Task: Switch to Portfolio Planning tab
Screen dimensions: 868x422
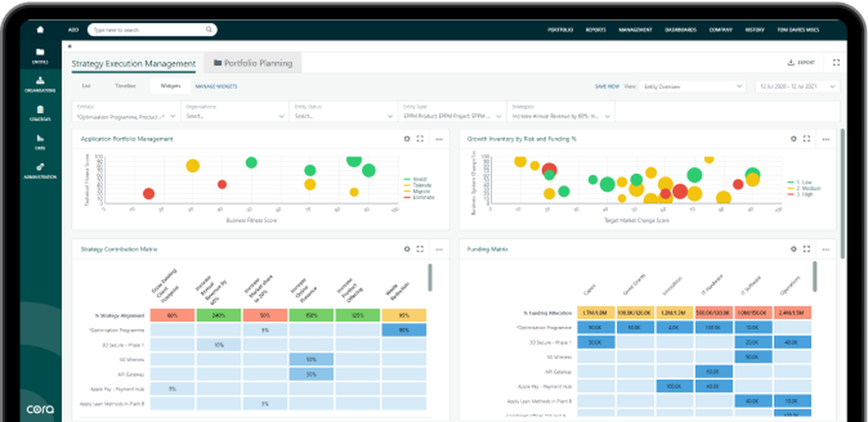Action: 253,63
